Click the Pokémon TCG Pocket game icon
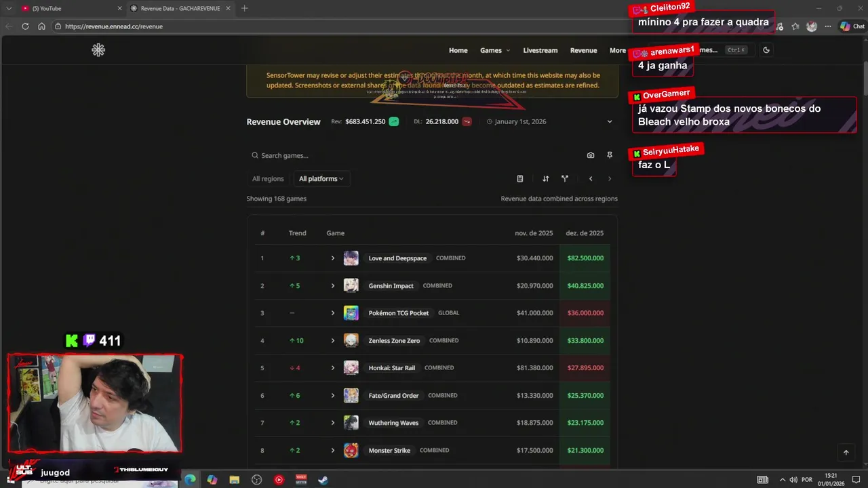The image size is (868, 488). pos(351,313)
